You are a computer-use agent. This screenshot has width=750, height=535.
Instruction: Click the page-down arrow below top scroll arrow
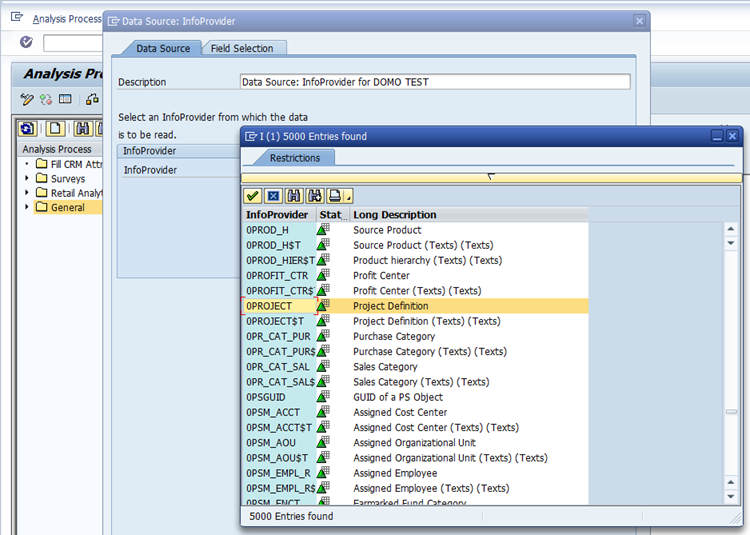[730, 243]
